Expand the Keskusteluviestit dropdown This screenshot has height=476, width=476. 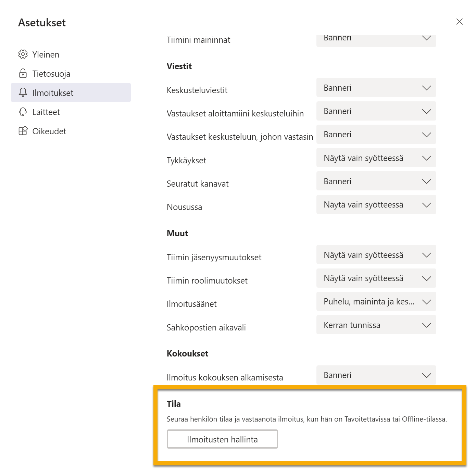click(376, 88)
